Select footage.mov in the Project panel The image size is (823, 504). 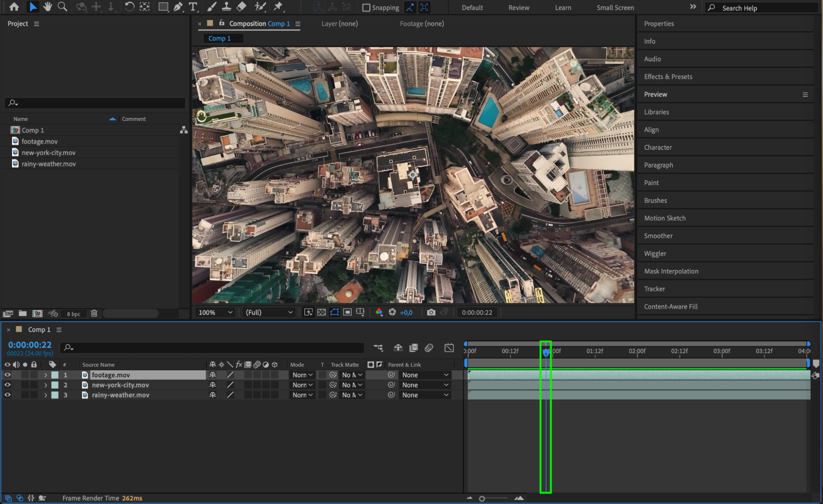(x=40, y=141)
